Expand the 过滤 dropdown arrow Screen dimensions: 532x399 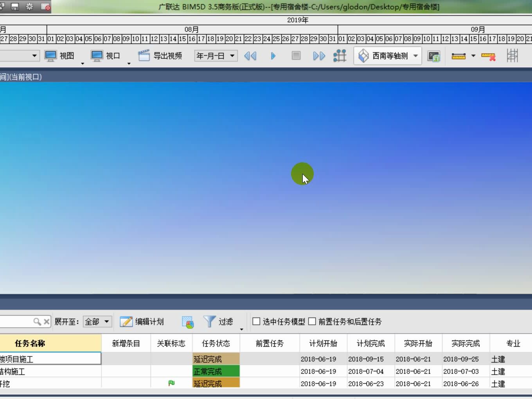[x=241, y=329]
